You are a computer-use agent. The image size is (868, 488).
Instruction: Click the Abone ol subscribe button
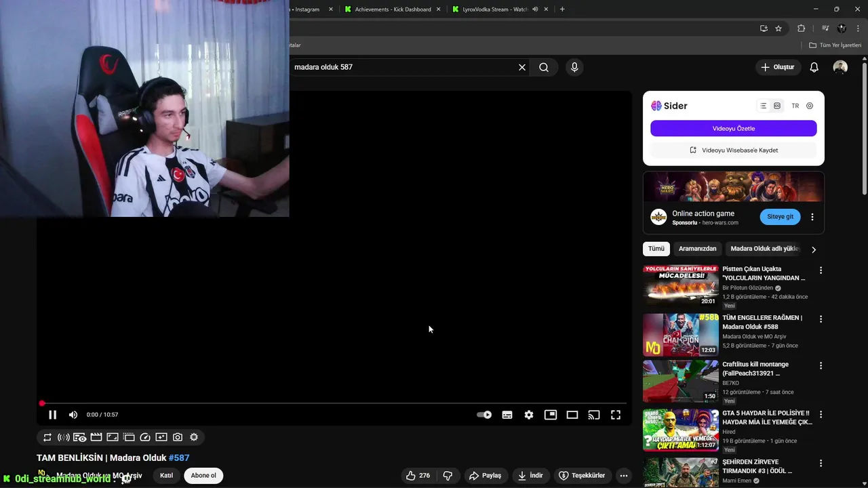[203, 476]
